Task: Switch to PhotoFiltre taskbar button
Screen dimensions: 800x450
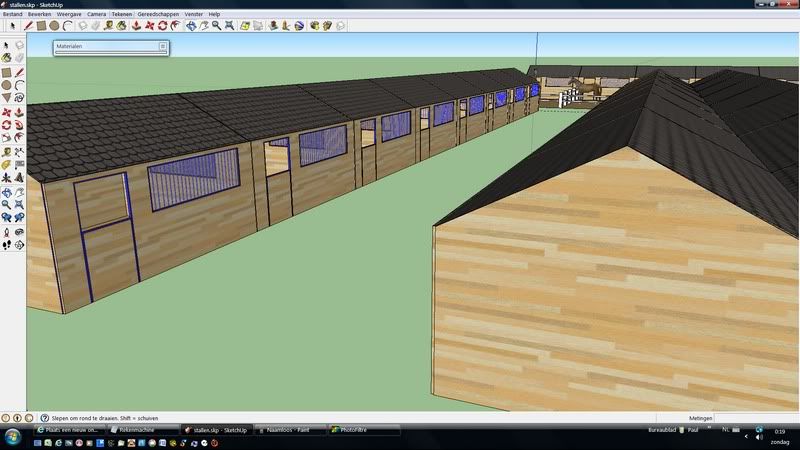Action: tap(363, 430)
